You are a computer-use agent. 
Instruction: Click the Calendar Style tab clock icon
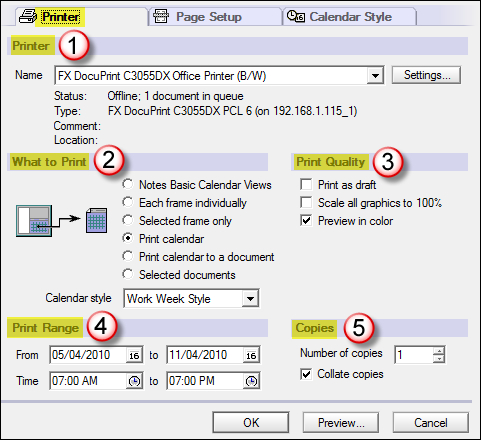(296, 16)
